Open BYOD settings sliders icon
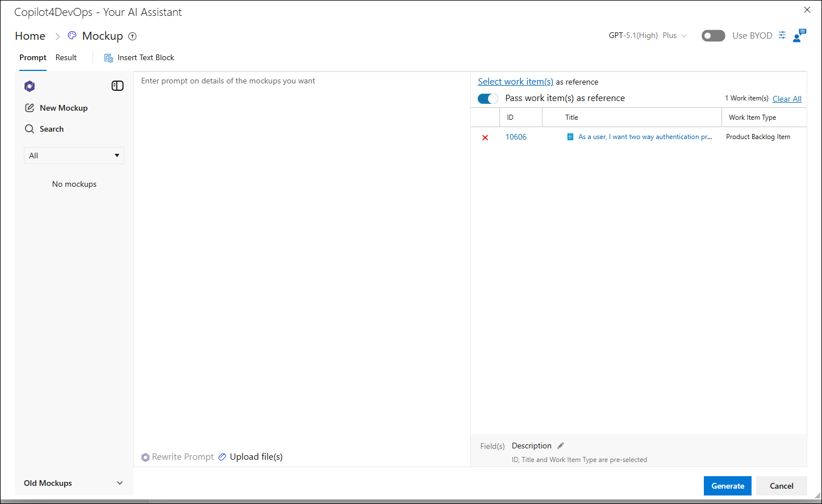Viewport: 822px width, 504px height. (x=782, y=35)
